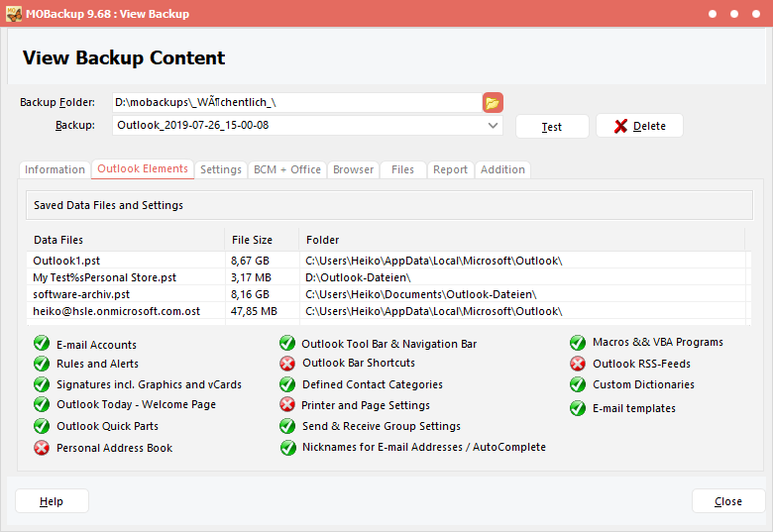Click the red X icon for Printer and Page Settings
This screenshot has height=532, width=773.
[287, 405]
